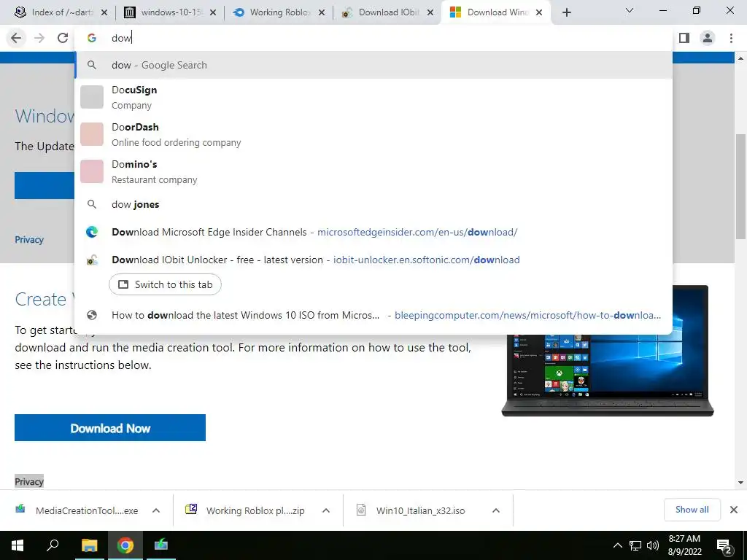Screen dimensions: 747x560
Task: Open the volume speaker tray icon
Action: tap(653, 545)
